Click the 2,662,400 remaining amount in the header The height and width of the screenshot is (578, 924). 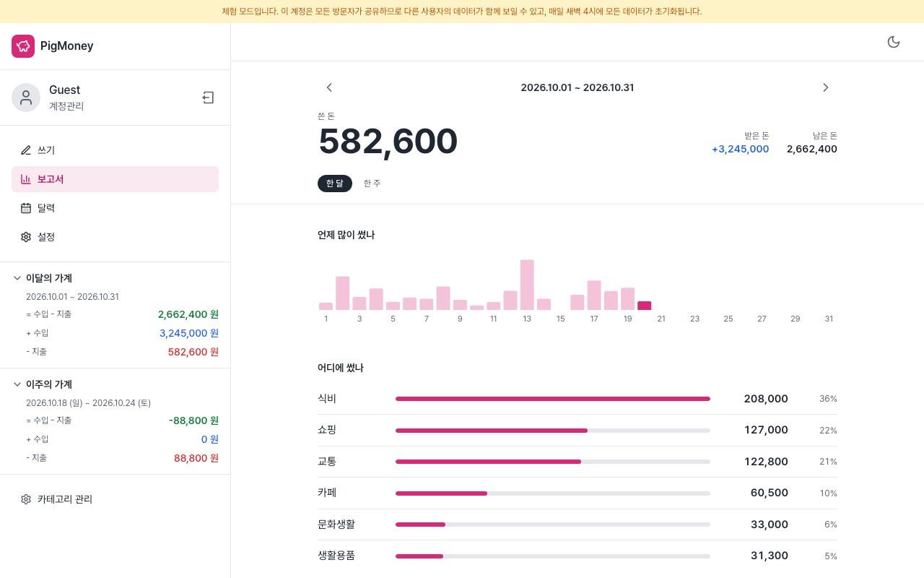tap(812, 149)
